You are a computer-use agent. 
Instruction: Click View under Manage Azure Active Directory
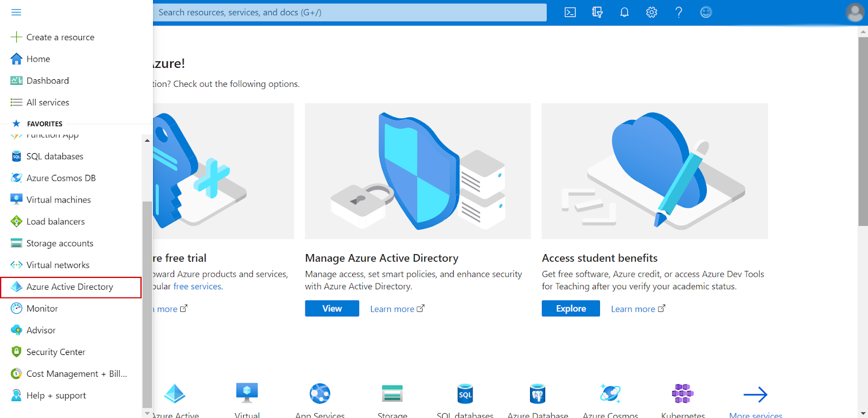pos(332,308)
